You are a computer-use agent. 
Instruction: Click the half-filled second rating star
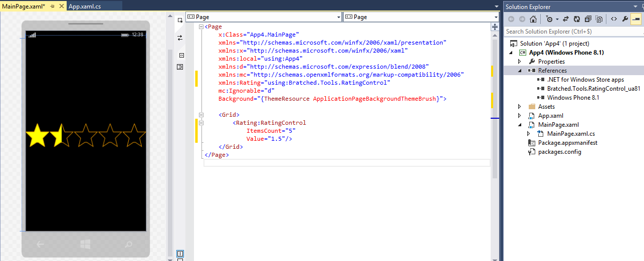pos(62,135)
